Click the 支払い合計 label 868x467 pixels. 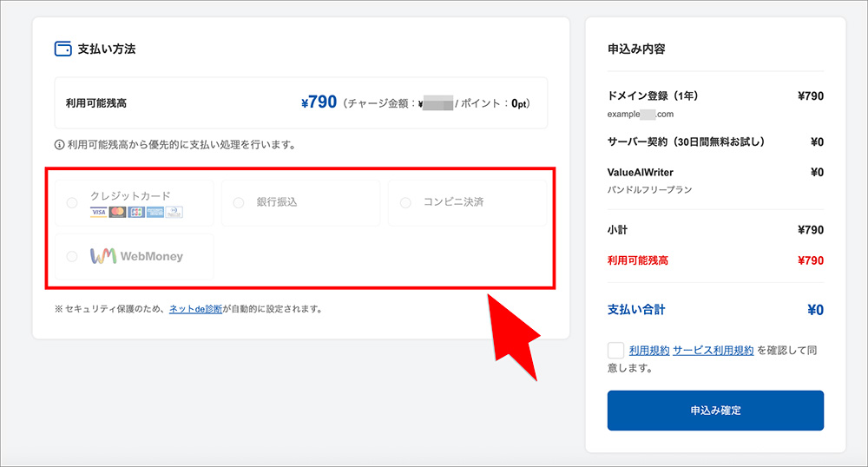tap(636, 309)
